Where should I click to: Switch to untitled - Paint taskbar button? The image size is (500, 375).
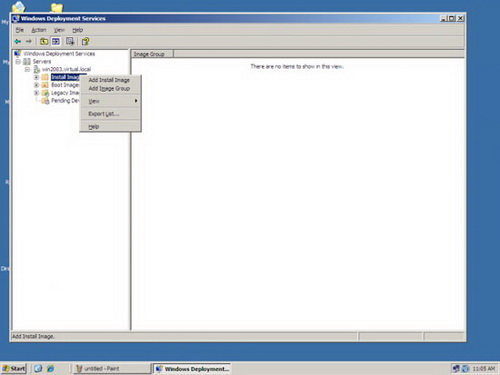pyautogui.click(x=112, y=368)
